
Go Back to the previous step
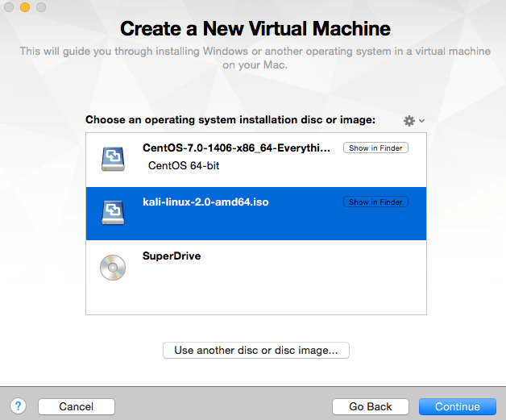371,406
